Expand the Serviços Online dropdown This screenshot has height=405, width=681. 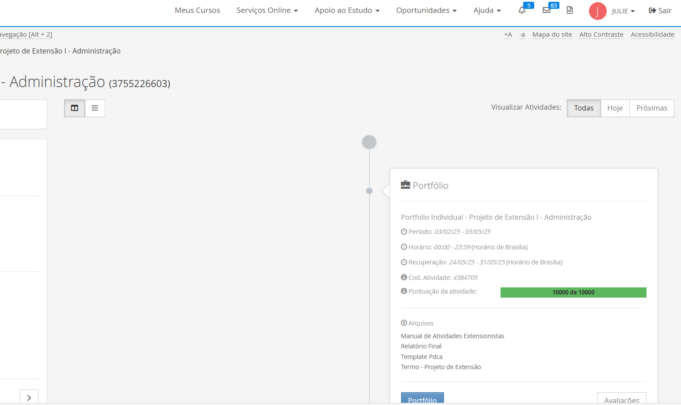click(267, 10)
